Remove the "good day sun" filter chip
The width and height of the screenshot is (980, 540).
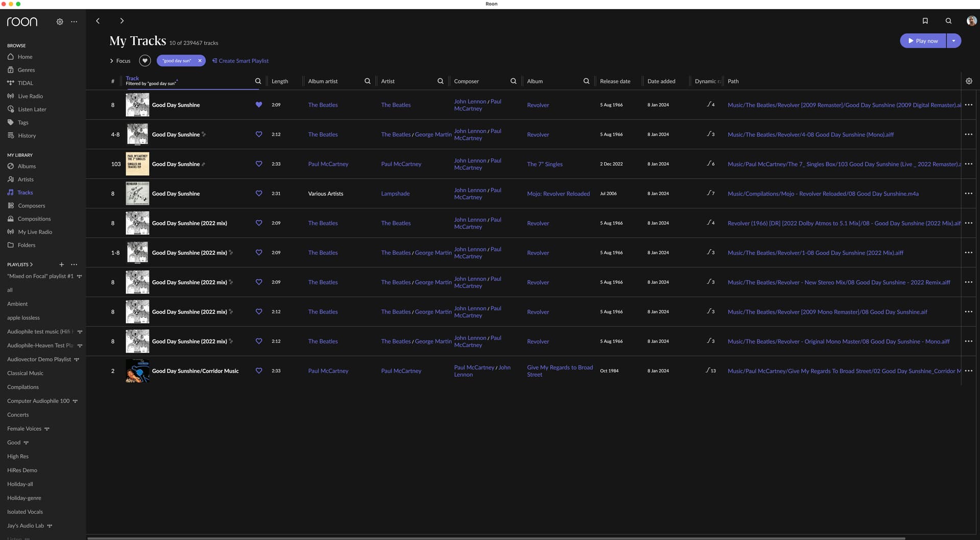click(x=200, y=61)
